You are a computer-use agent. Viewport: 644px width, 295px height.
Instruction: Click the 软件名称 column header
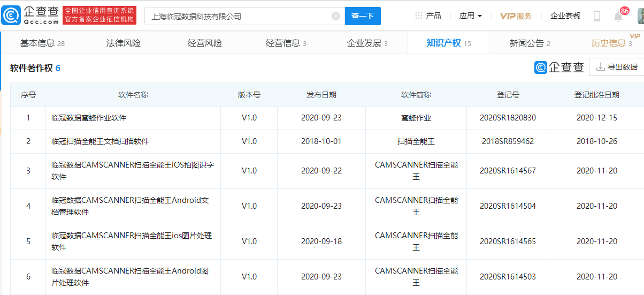pos(133,95)
